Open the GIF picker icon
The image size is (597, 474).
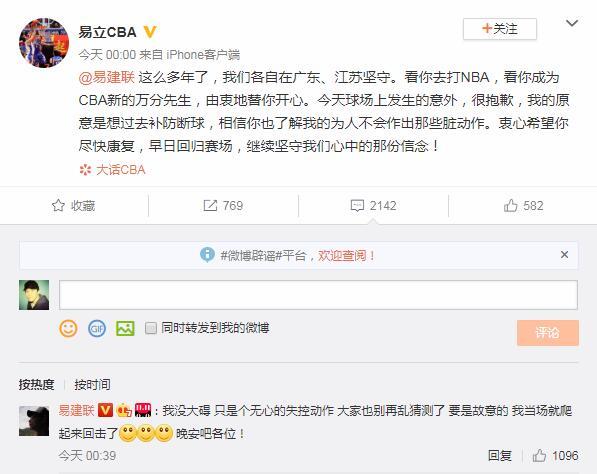click(x=97, y=329)
